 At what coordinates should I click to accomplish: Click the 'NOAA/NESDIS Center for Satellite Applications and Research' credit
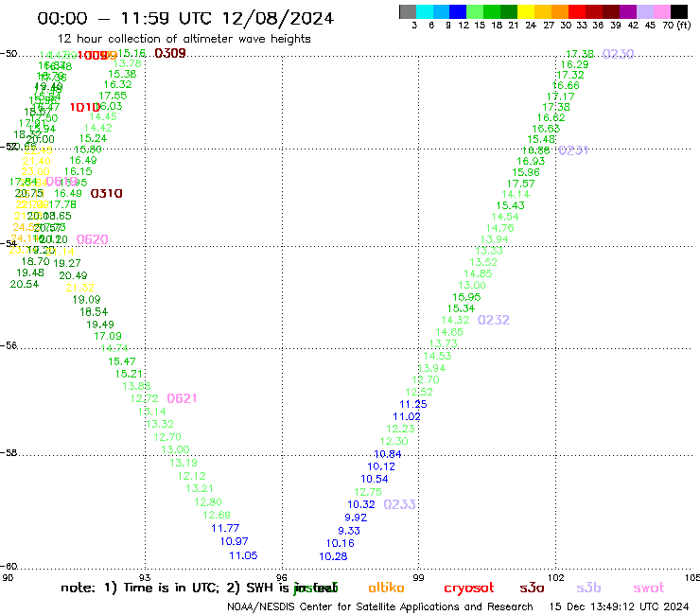(x=380, y=606)
